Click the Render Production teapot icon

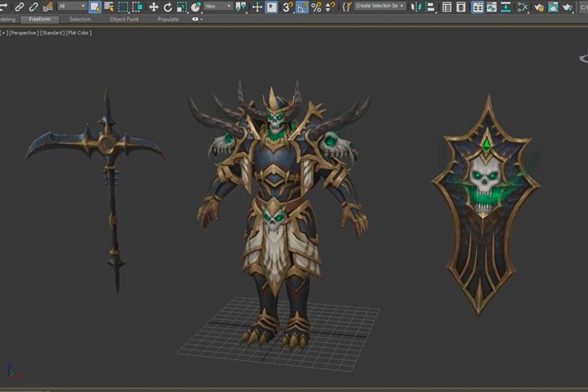click(568, 7)
